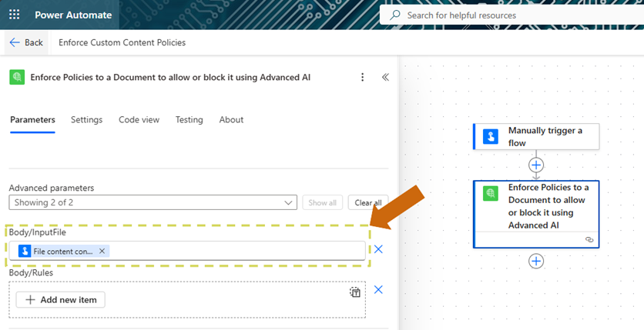644x330 pixels.
Task: Insert step via plus between trigger and action
Action: [536, 165]
